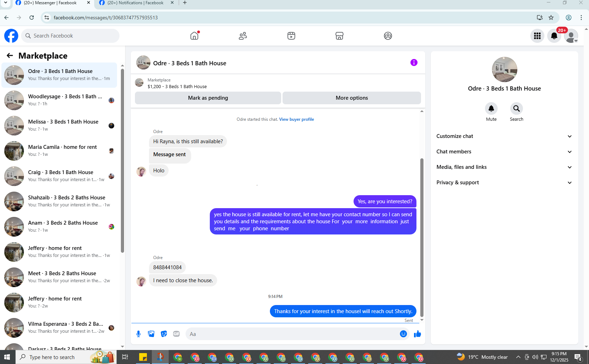Open the house thumbnail in right panel
589x364 pixels.
505,70
